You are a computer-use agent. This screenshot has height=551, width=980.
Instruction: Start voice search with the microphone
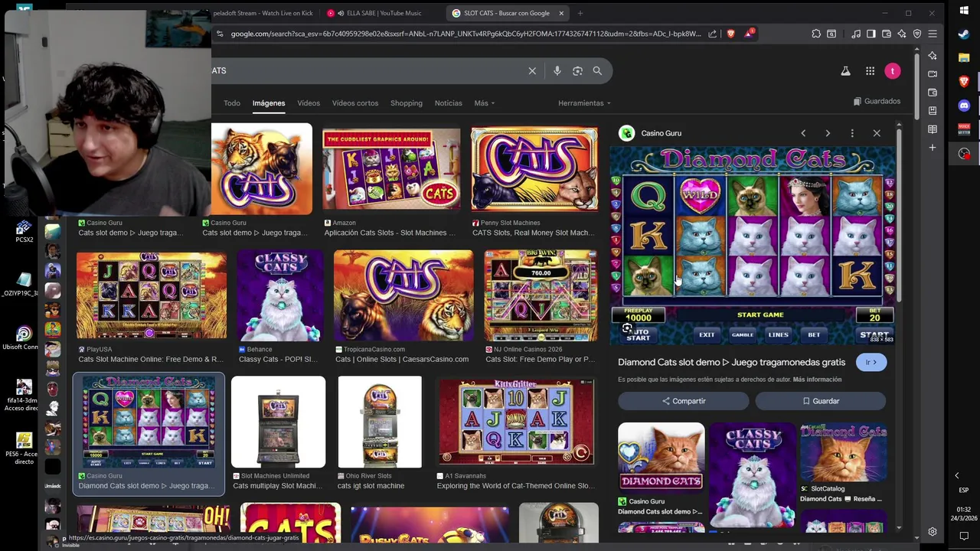coord(557,70)
